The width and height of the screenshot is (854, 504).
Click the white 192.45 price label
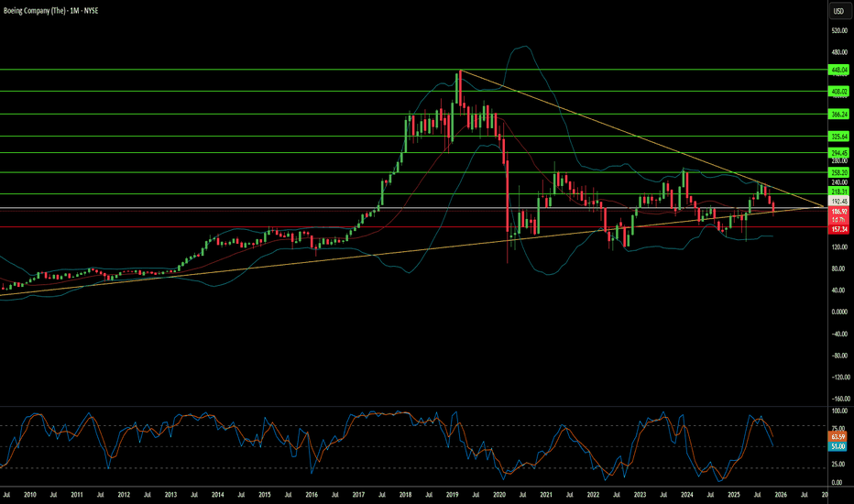tap(838, 202)
